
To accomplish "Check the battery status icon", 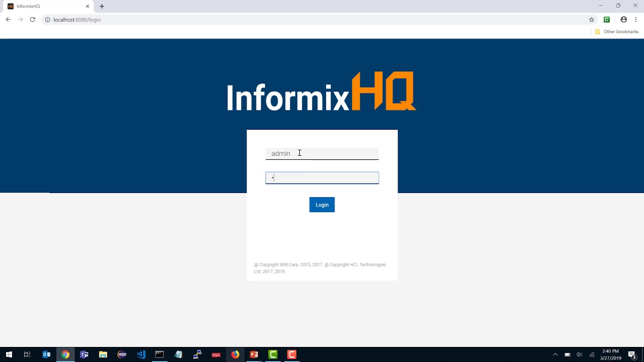I will pyautogui.click(x=568, y=354).
